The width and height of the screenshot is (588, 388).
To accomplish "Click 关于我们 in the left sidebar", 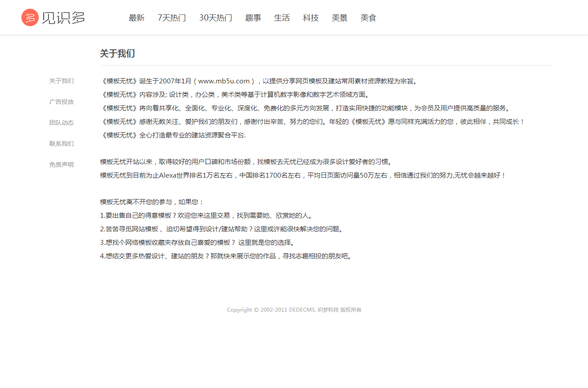I will 62,81.
